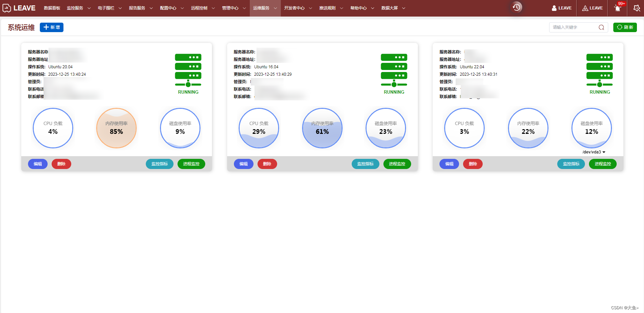Viewport: 644px width, 313px height.
Task: Click the Ubuntu 16.04 operating system text
Action: pos(266,67)
